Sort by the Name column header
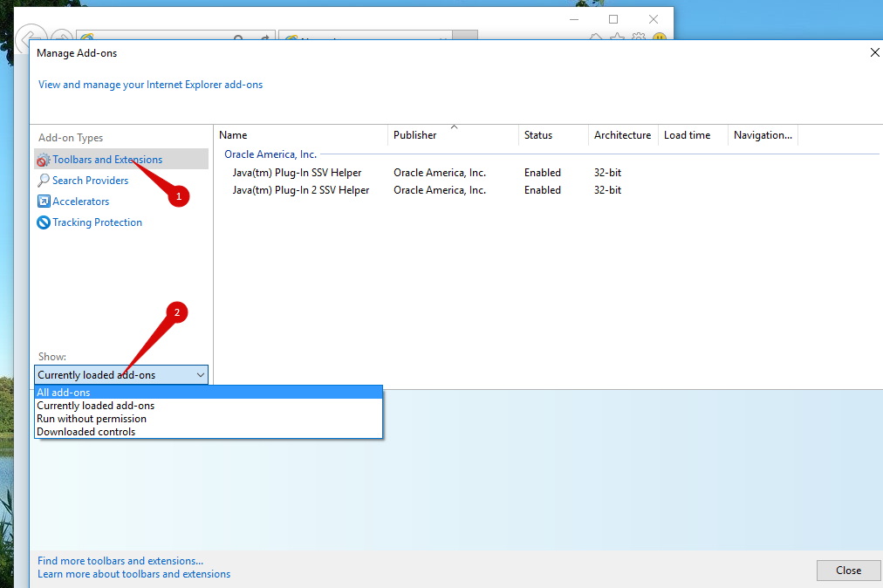Image resolution: width=883 pixels, height=588 pixels. point(301,135)
